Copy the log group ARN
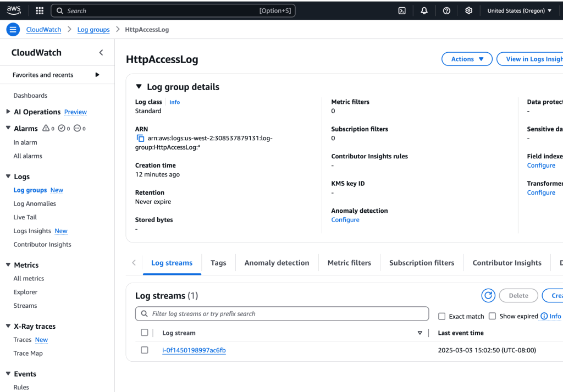Screen dimensions: 563x392 pyautogui.click(x=140, y=139)
